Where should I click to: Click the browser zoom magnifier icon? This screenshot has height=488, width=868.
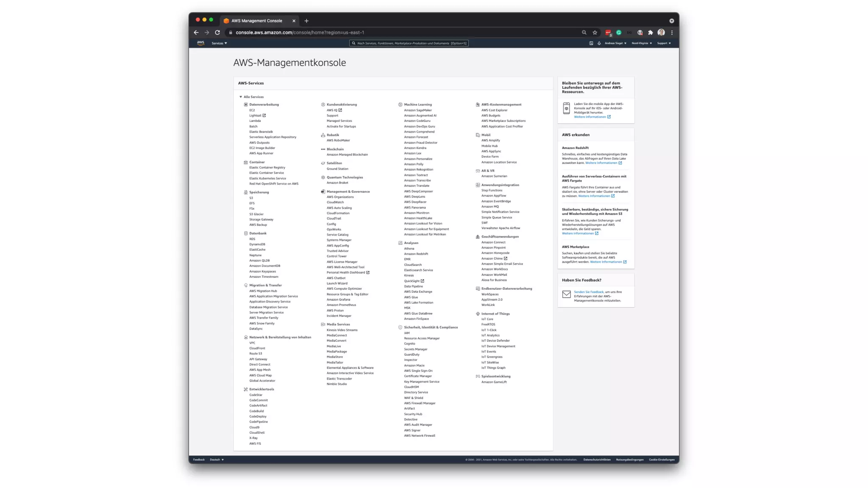(x=584, y=33)
